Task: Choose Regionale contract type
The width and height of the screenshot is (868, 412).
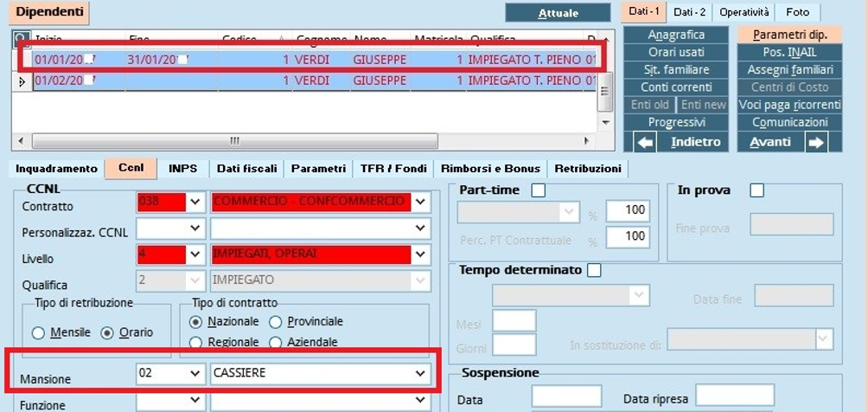Action: click(195, 343)
